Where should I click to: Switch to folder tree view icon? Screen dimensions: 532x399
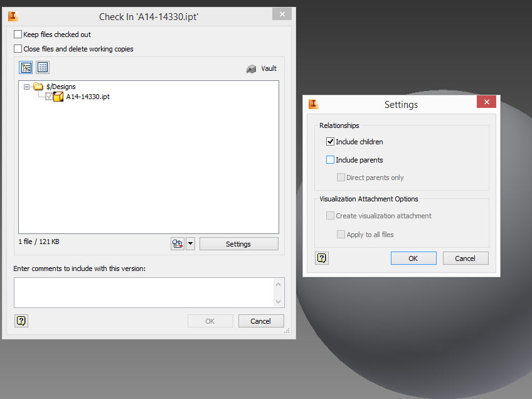[x=26, y=68]
